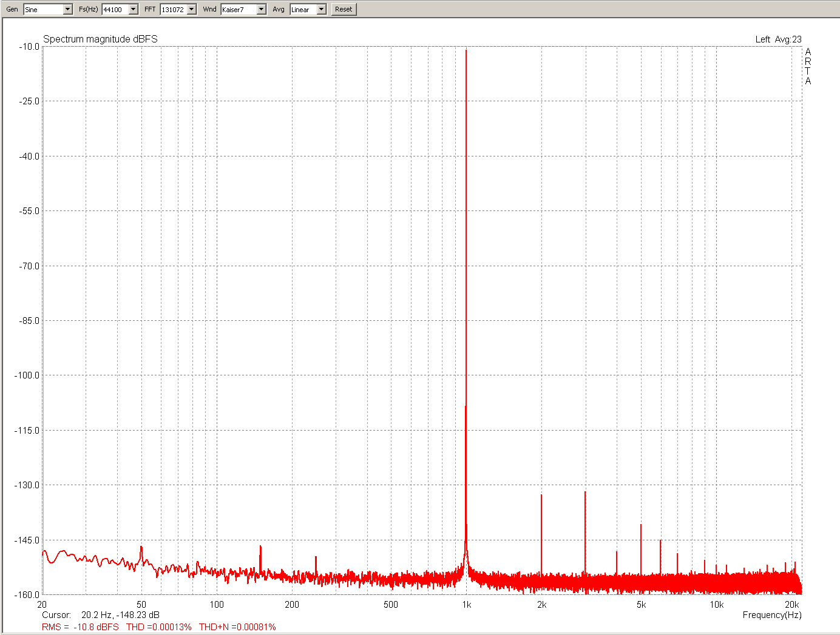Click the '200' x-axis label
This screenshot has width=840, height=635.
(x=292, y=605)
